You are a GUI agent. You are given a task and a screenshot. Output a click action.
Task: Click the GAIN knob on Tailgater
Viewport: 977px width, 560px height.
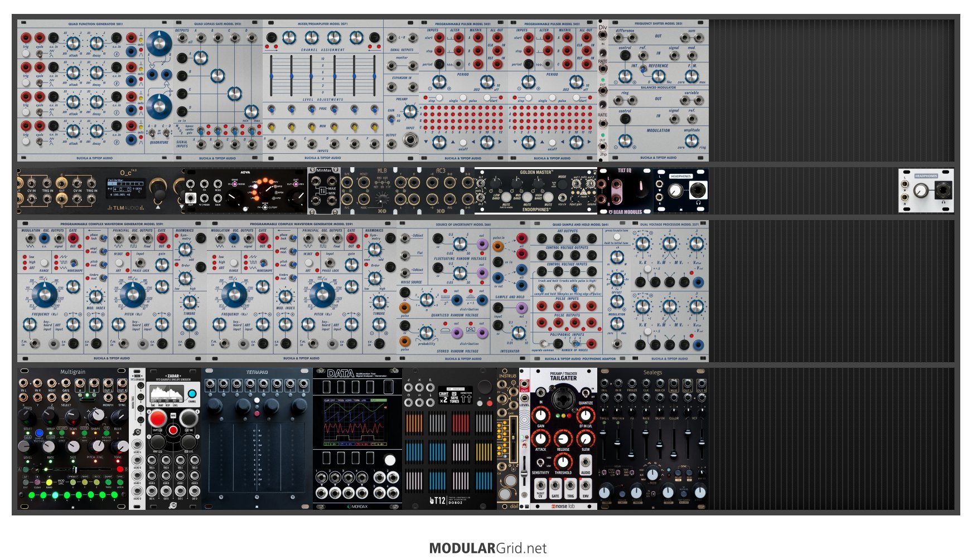click(x=540, y=416)
